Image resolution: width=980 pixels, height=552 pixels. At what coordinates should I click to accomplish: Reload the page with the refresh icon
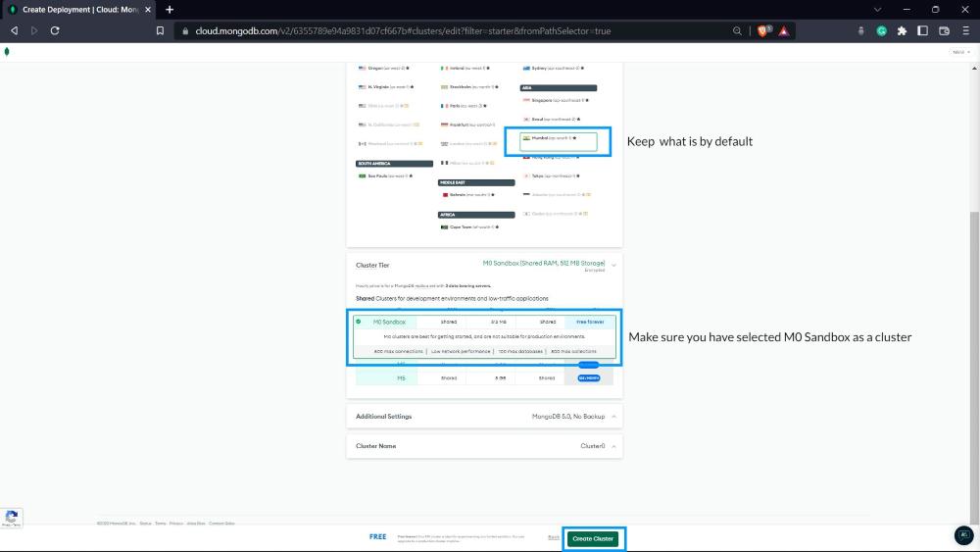pyautogui.click(x=55, y=30)
